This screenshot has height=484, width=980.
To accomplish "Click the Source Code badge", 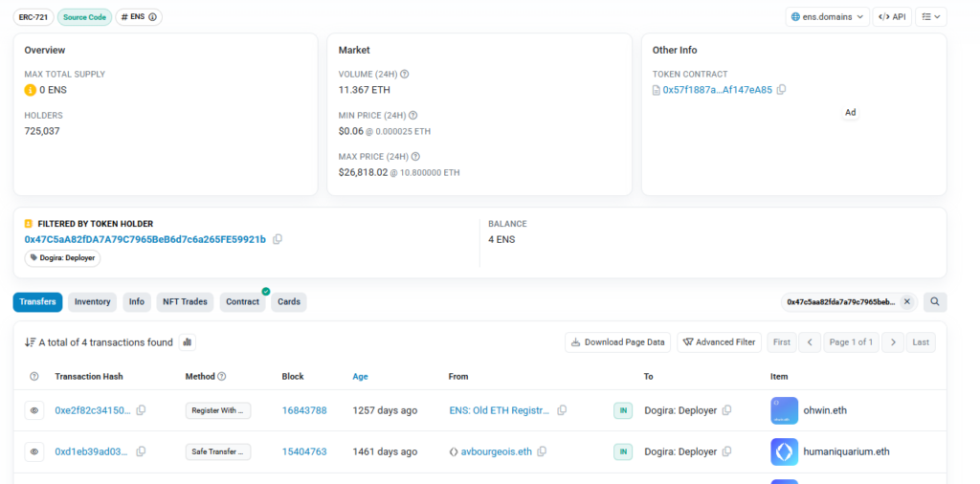I will (84, 17).
